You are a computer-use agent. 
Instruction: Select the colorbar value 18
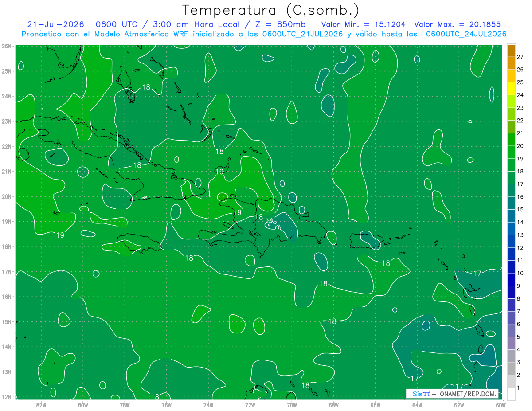coord(520,171)
